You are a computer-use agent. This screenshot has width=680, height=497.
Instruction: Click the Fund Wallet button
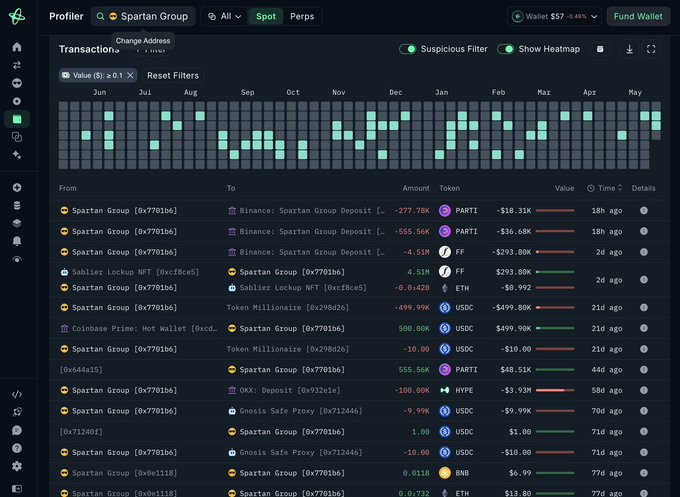coord(638,16)
